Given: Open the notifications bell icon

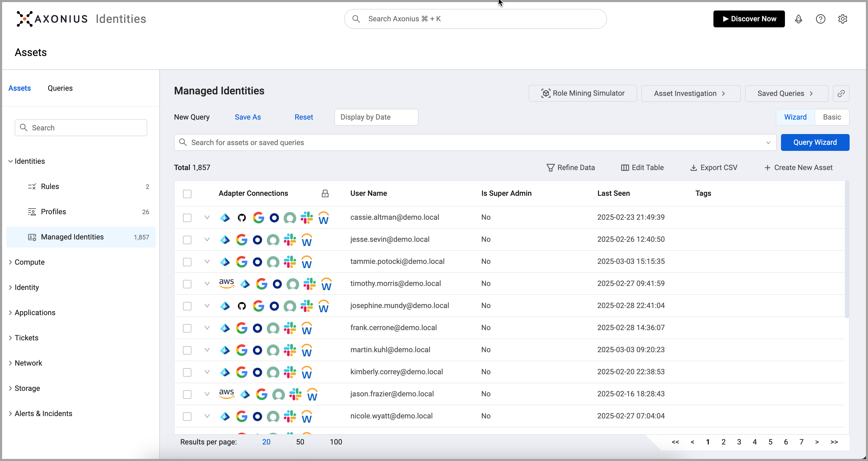Looking at the screenshot, I should click(798, 19).
